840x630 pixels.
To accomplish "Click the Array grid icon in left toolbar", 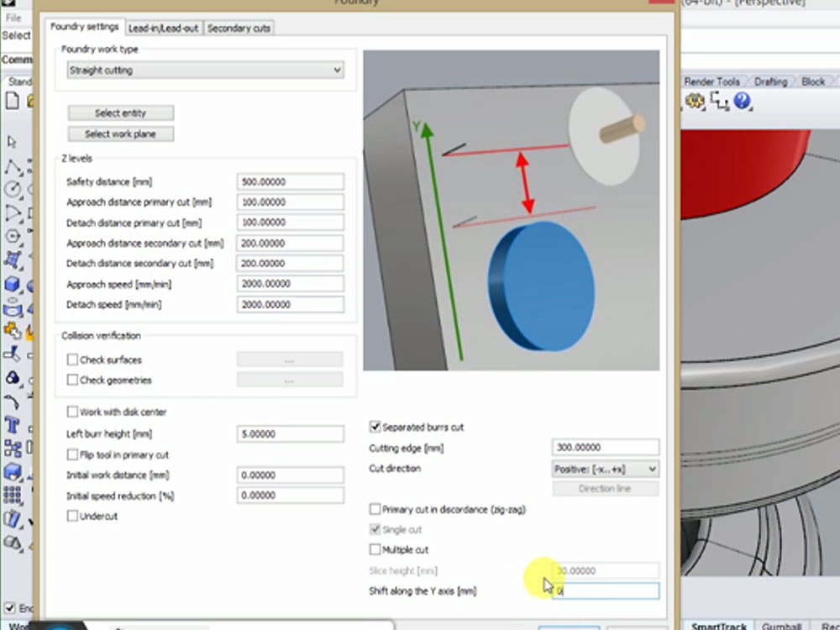I will click(x=13, y=495).
